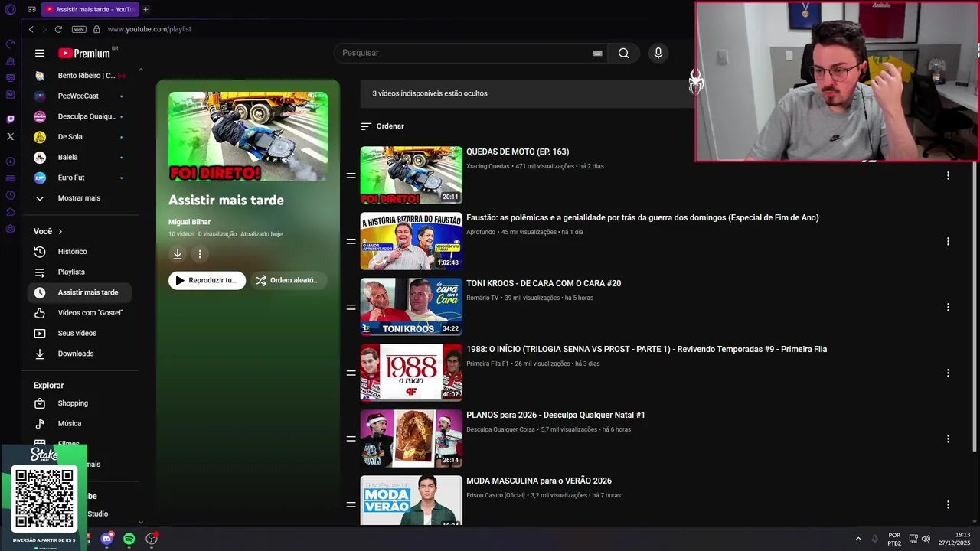Open Euro Fut subscription channel

pos(80,178)
